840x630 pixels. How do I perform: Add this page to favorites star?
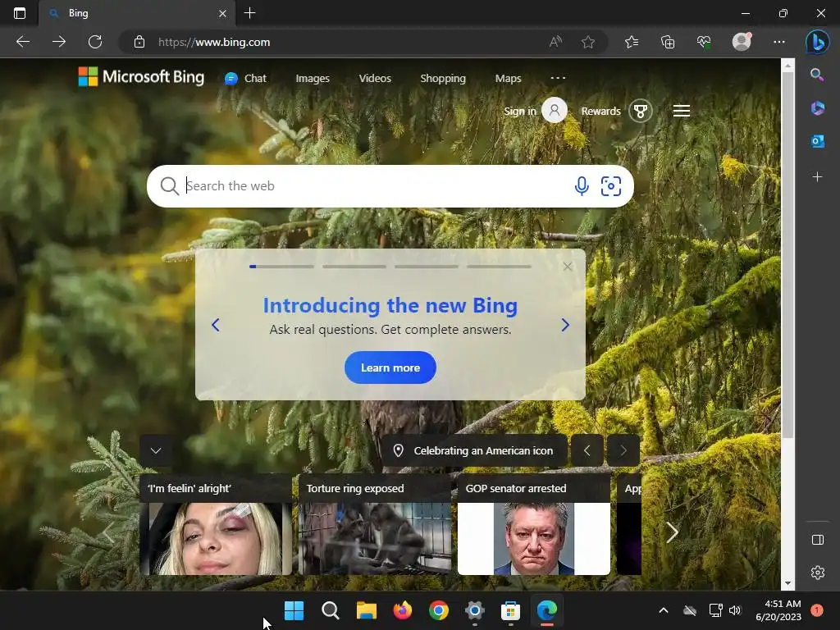pyautogui.click(x=588, y=42)
